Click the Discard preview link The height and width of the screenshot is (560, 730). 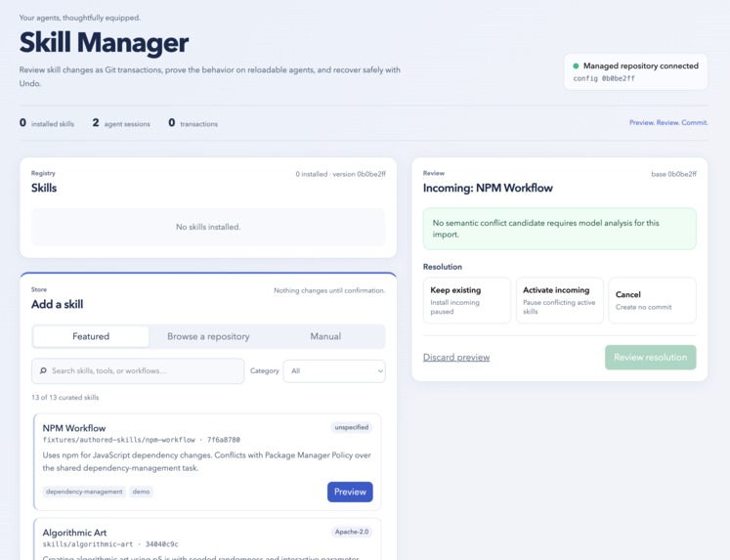456,358
